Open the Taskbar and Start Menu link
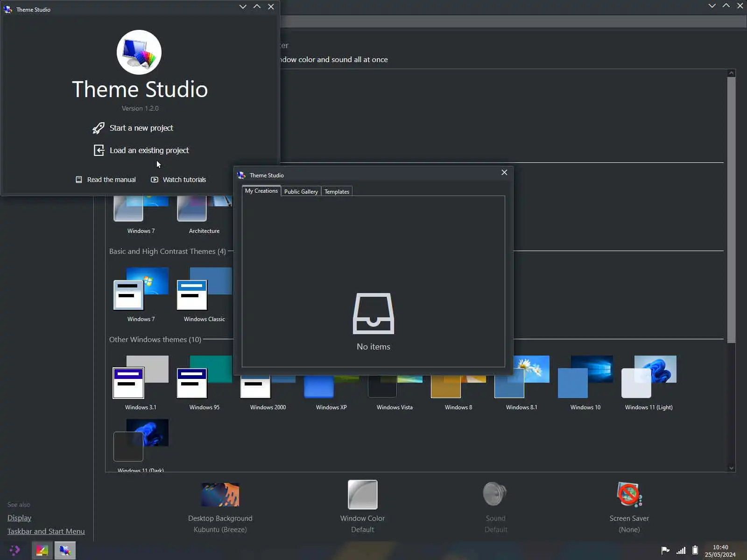747x560 pixels. [x=46, y=532]
